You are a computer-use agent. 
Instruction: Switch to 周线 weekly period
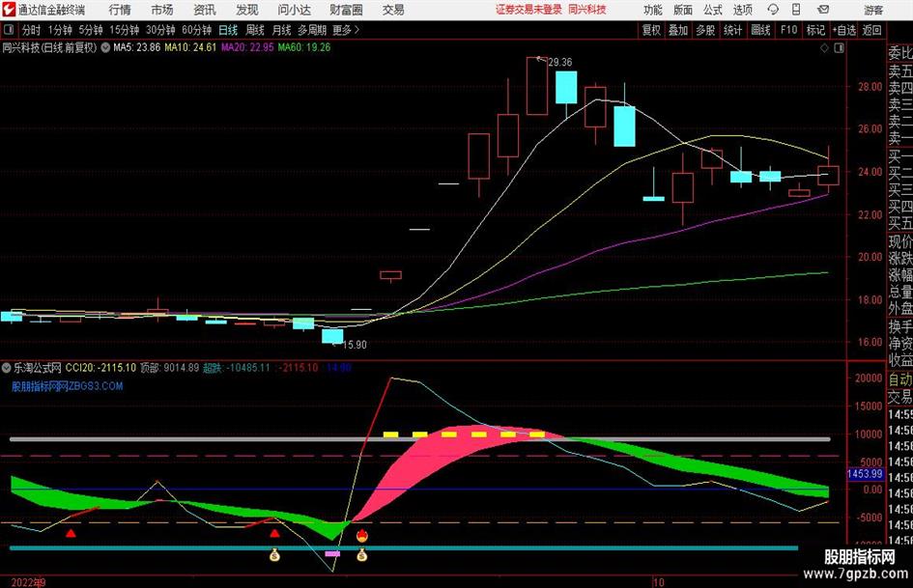[x=255, y=30]
